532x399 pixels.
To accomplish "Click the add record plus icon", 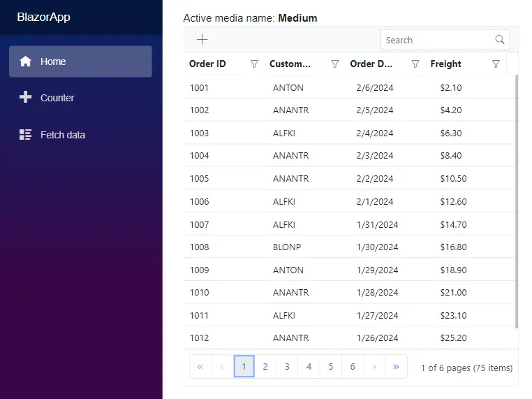I will [x=202, y=40].
